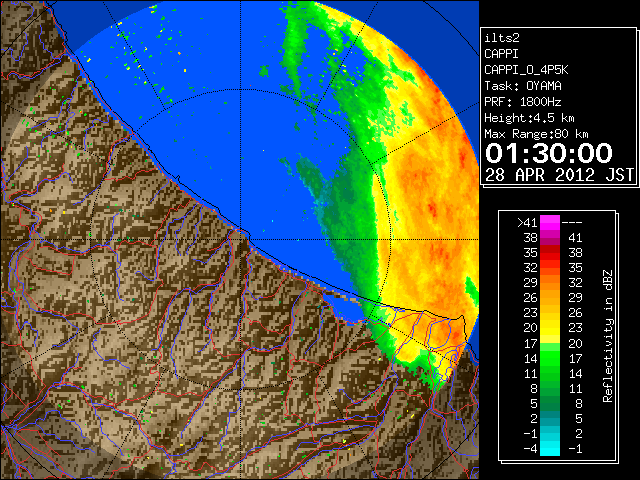Screen dimensions: 640x480
Task: Click the '-4' legend label
Action: 530,449
